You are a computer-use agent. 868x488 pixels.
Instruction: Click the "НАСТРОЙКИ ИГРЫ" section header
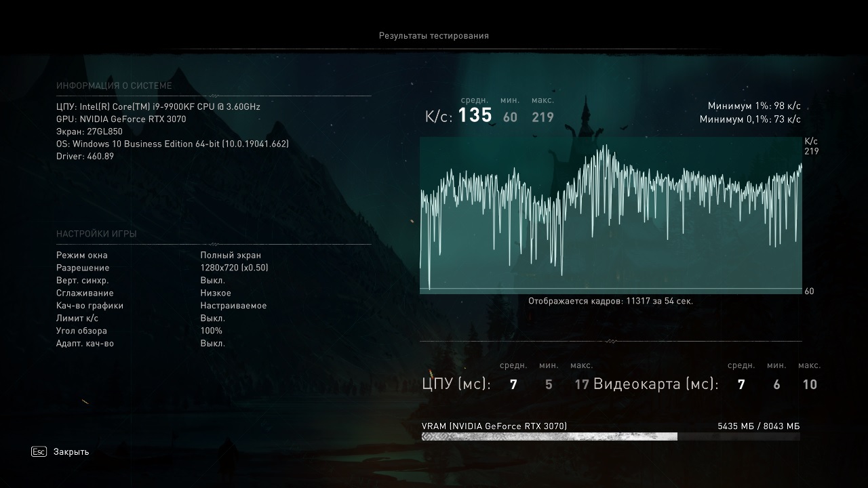click(96, 234)
